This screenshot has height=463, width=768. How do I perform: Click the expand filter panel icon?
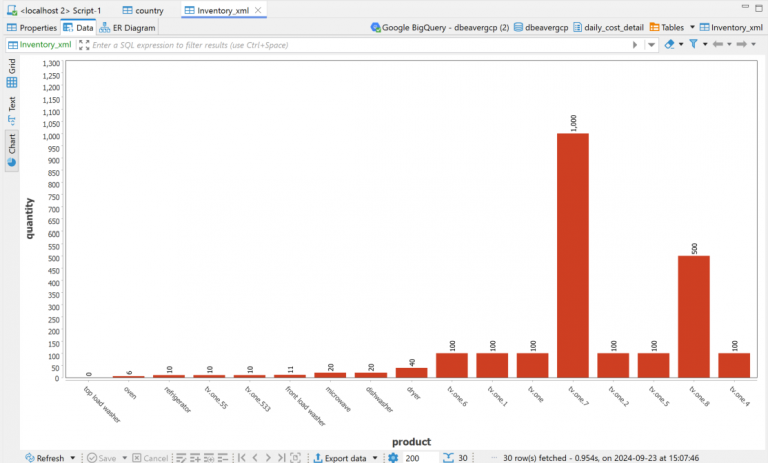coord(84,45)
